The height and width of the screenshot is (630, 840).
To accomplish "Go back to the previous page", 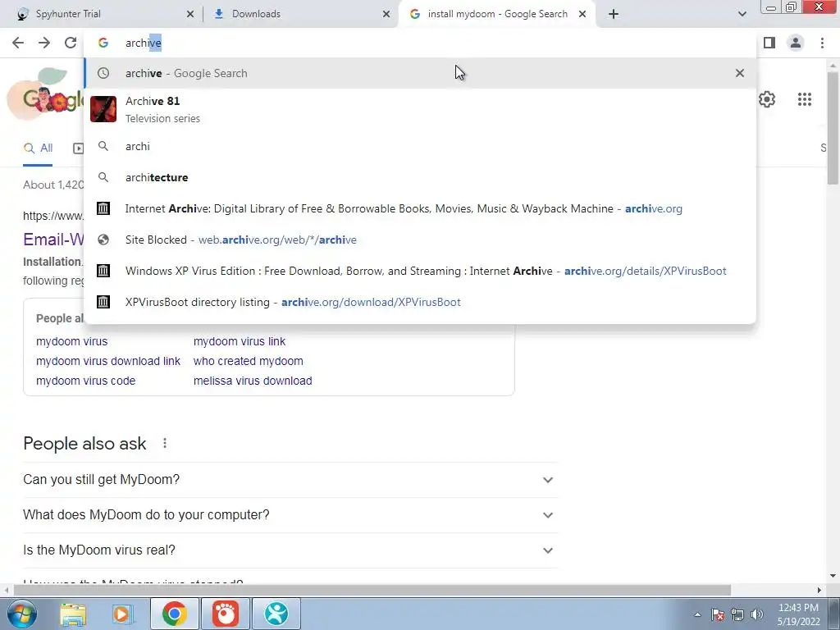I will 18,43.
